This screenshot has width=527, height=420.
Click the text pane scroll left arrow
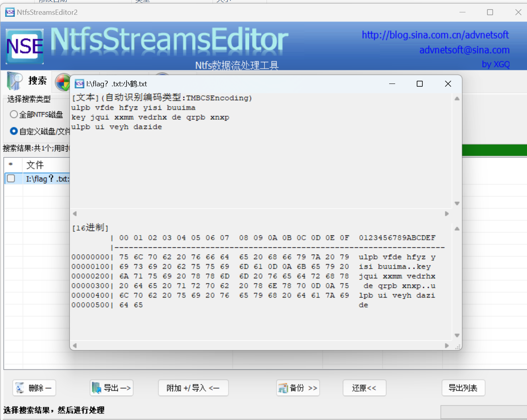click(75, 213)
